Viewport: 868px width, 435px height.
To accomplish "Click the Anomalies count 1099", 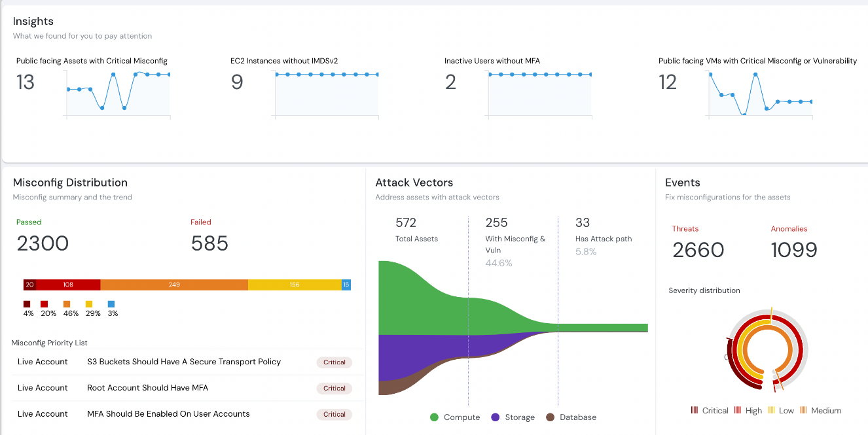I will 794,250.
